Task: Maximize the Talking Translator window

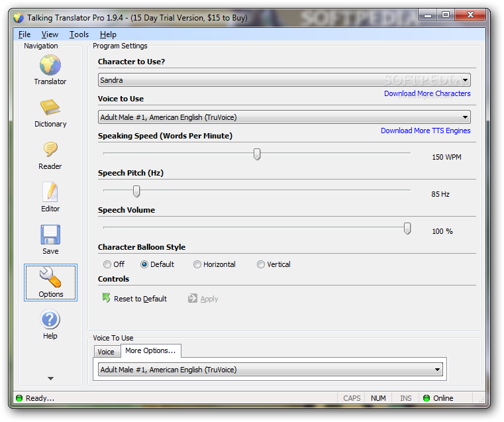Action: click(x=446, y=15)
